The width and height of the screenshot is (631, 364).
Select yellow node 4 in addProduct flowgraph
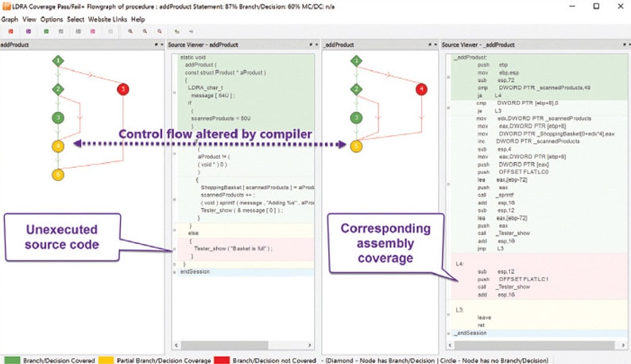pyautogui.click(x=58, y=146)
